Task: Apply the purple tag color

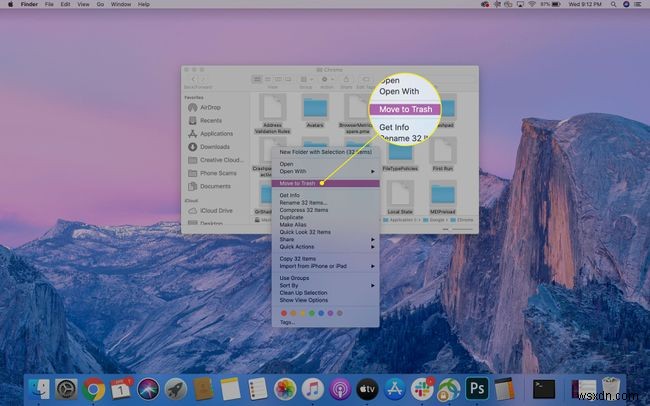Action: tap(330, 313)
